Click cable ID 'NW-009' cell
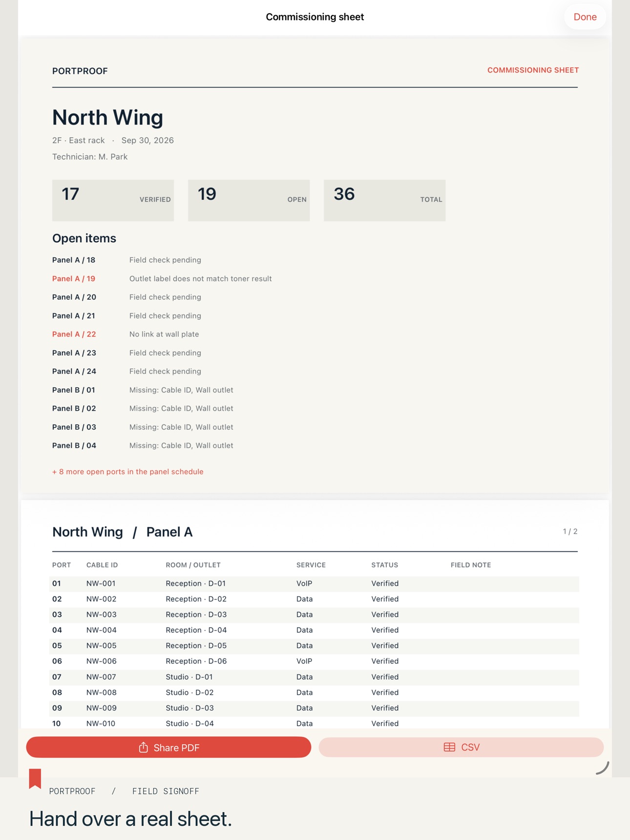The width and height of the screenshot is (630, 840). [x=101, y=708]
